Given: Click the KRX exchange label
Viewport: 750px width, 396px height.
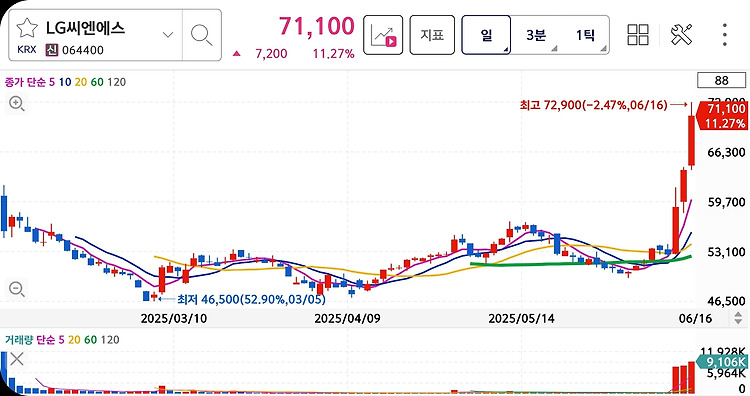Looking at the screenshot, I should (27, 50).
